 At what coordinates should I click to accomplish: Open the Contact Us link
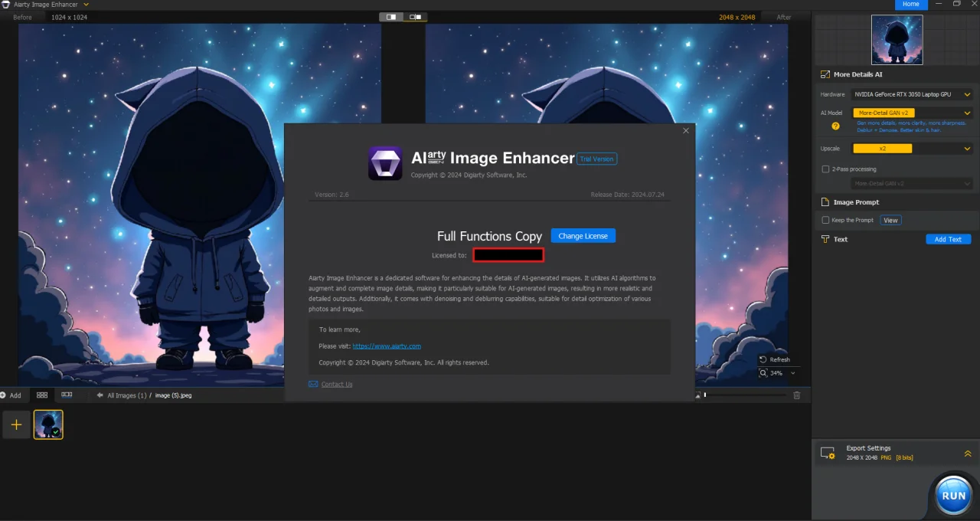(x=337, y=384)
